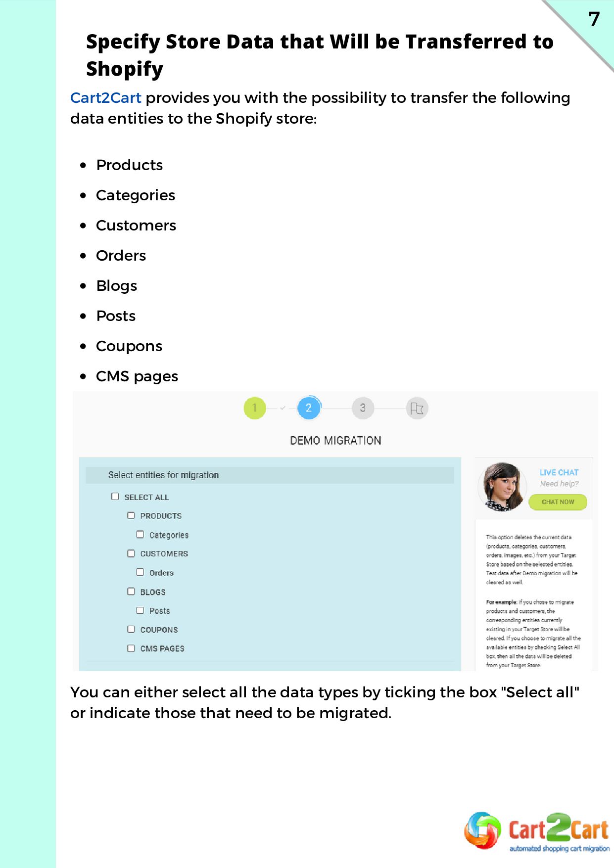Viewport: 614px width, 868px height.
Task: Check the CUSTOMERS checkbox
Action: pos(131,553)
